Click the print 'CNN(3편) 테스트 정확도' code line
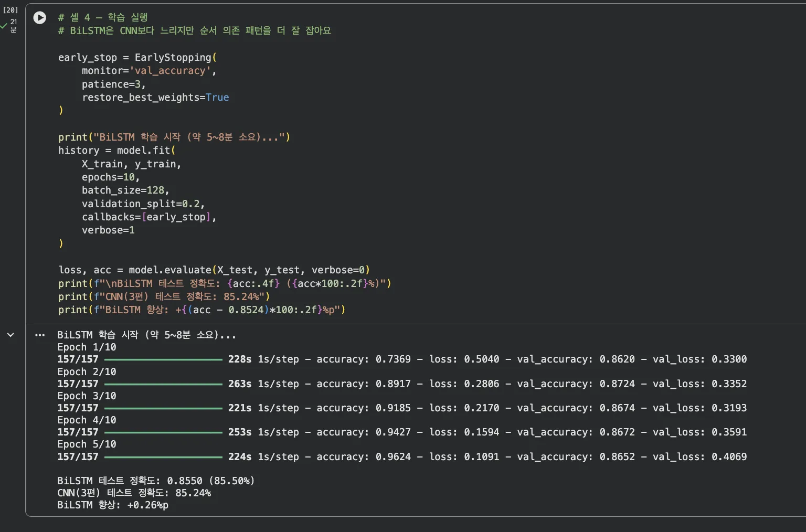 tap(164, 296)
